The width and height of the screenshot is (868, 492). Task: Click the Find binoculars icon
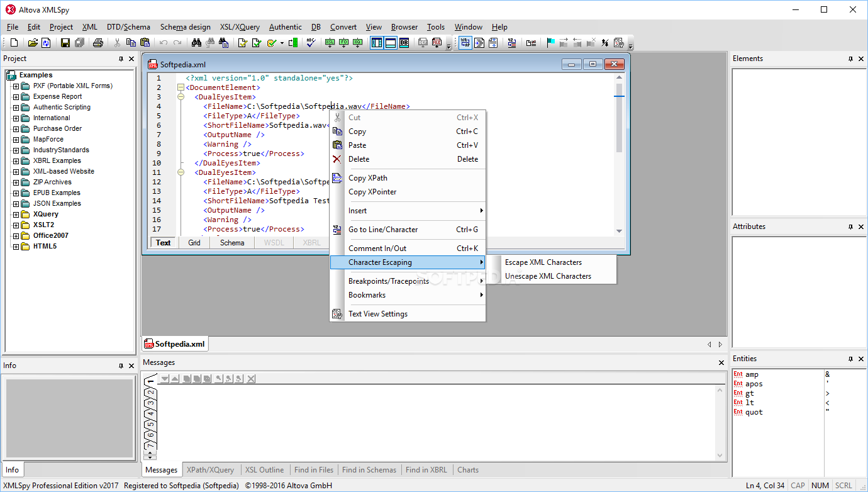tap(196, 43)
